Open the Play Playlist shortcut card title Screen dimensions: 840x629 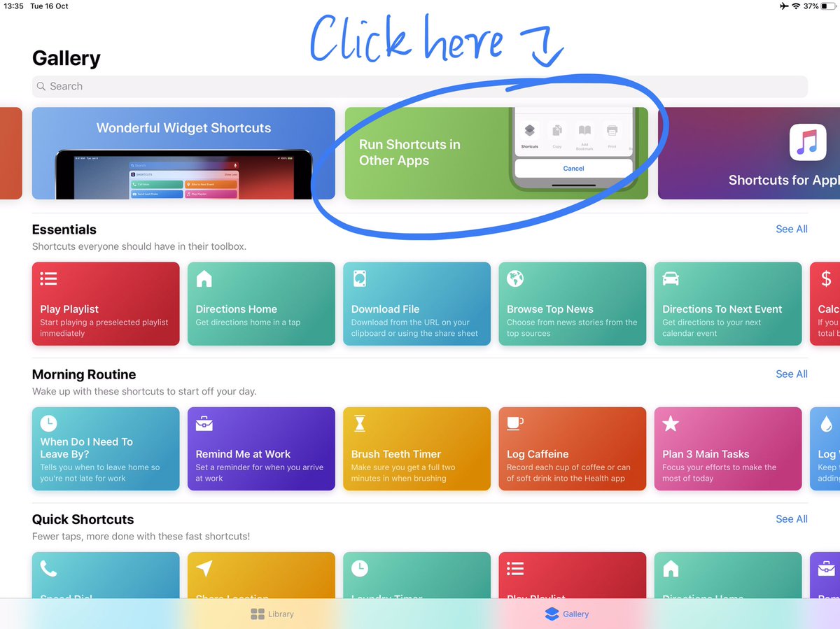pyautogui.click(x=69, y=309)
